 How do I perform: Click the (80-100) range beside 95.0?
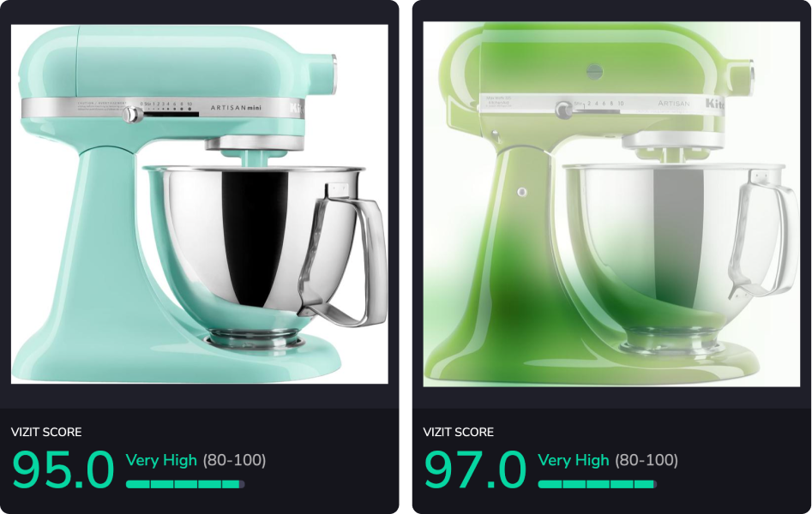234,460
